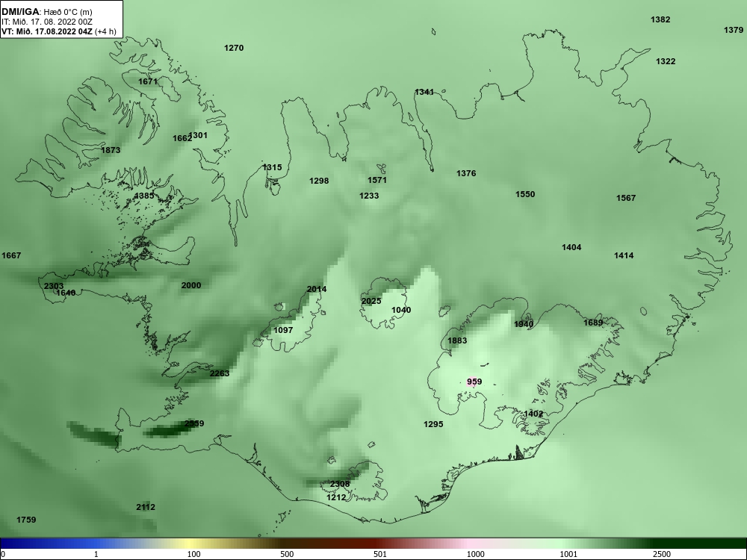Click the 1379 value at the top right
Viewport: 747px width, 560px height.
tap(734, 30)
